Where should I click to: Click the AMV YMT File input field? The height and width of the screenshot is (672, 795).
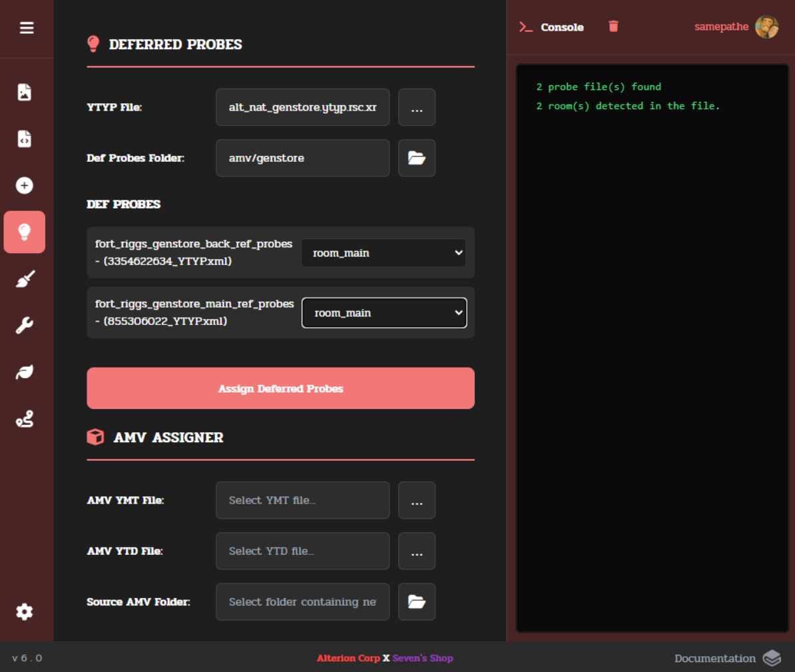pyautogui.click(x=302, y=500)
